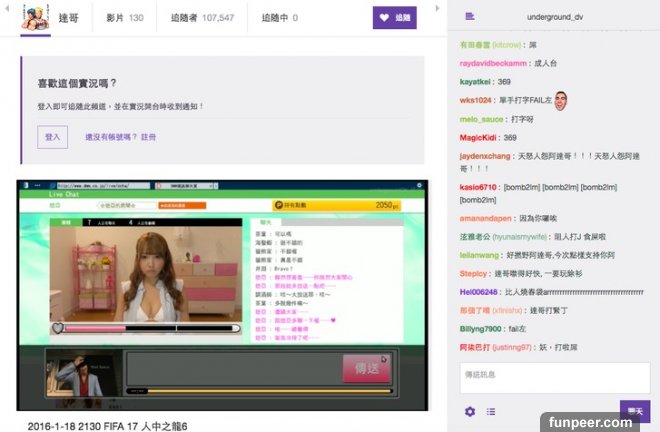Collapse left panel with arrow
The image size is (660, 432).
5,9
